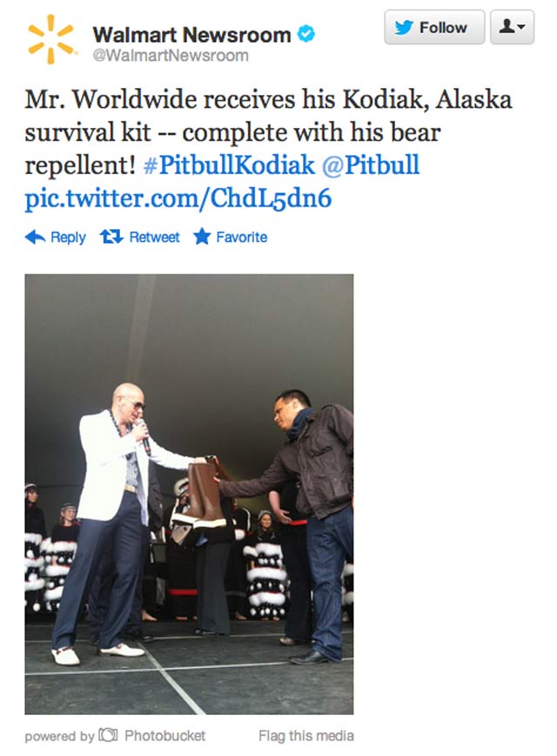Open the Walmart Newsroom profile name

pos(191,35)
